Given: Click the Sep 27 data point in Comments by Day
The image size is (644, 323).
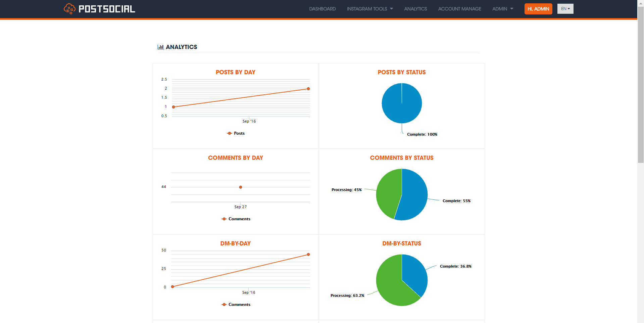Looking at the screenshot, I should pos(241,187).
